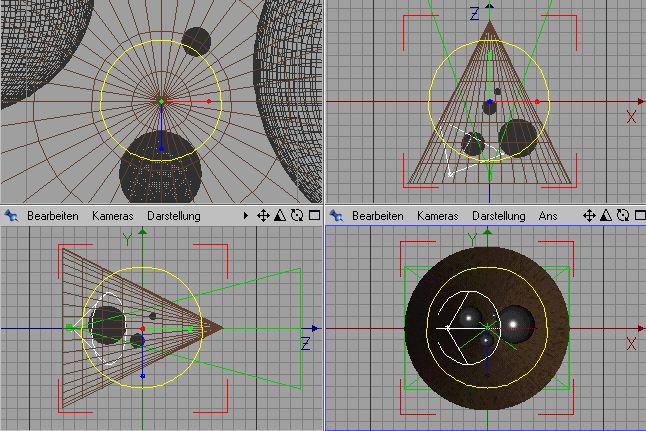Maximize the bottom-left viewport with the toggle icon
646x431 pixels.
313,215
